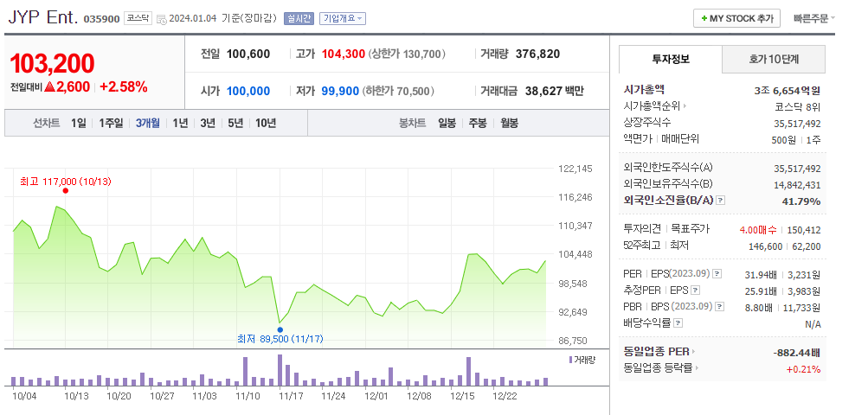
Task: Select the 10년 line chart period
Action: [x=266, y=123]
